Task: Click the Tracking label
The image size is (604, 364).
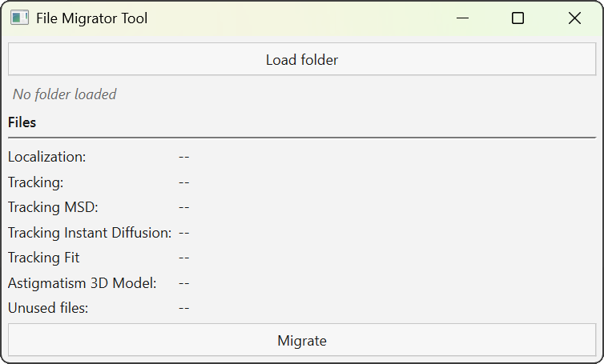Action: click(x=36, y=182)
